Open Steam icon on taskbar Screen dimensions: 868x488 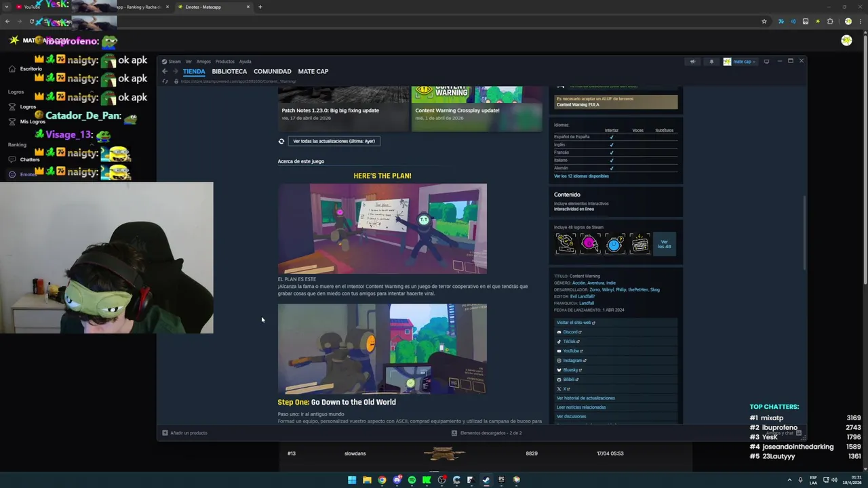click(486, 480)
